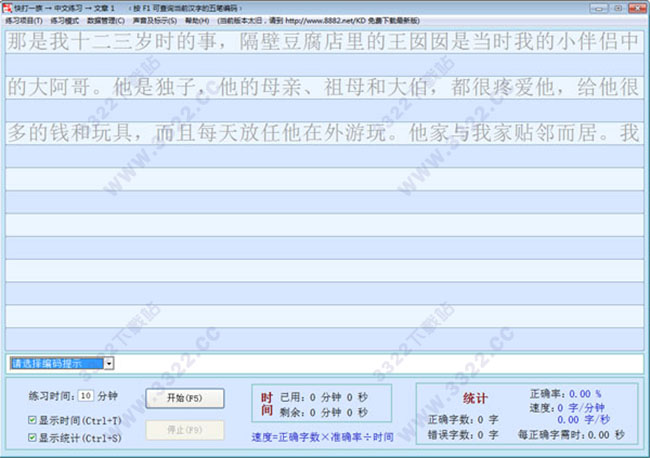This screenshot has height=458, width=650.
Task: Click the 正确率 0.00 % value
Action: click(585, 394)
